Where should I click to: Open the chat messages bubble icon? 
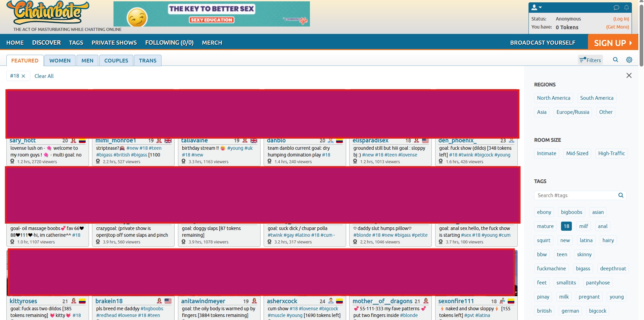[616, 7]
